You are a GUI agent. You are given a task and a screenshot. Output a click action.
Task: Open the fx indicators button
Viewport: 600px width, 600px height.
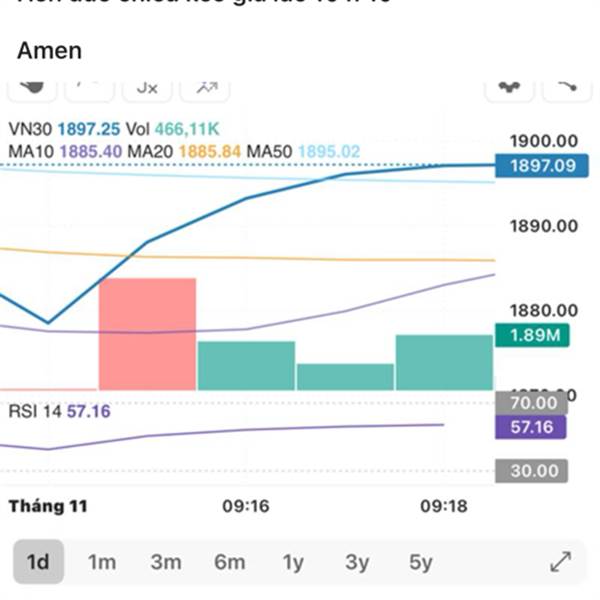(x=147, y=88)
